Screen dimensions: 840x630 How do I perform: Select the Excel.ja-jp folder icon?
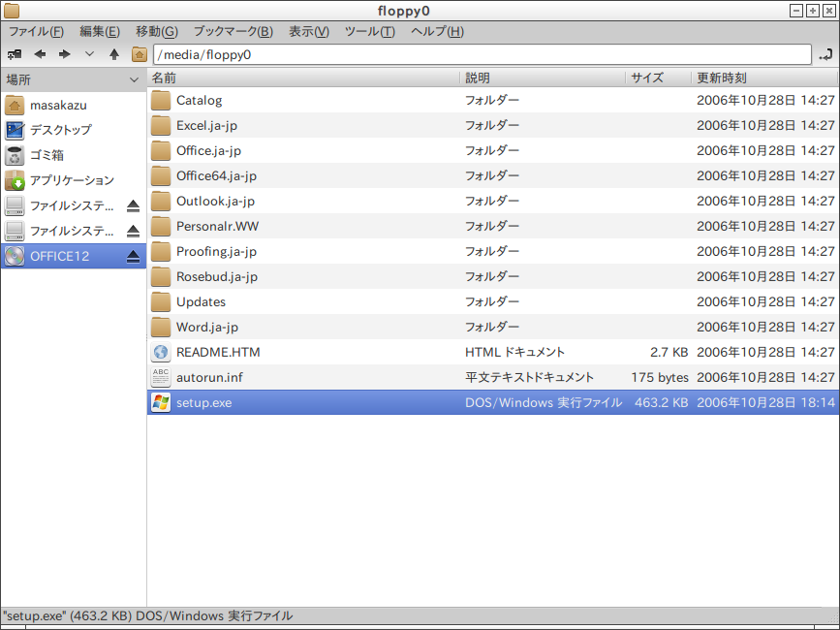(161, 125)
